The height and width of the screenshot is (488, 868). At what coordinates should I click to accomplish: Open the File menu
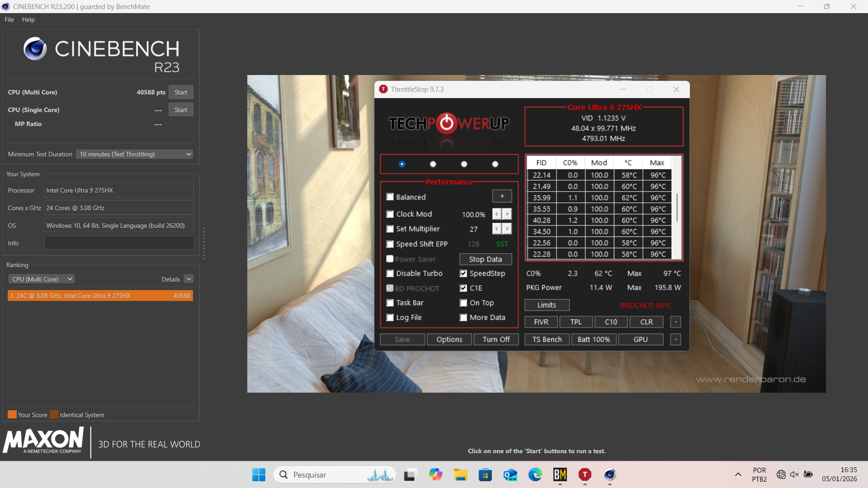pos(9,19)
